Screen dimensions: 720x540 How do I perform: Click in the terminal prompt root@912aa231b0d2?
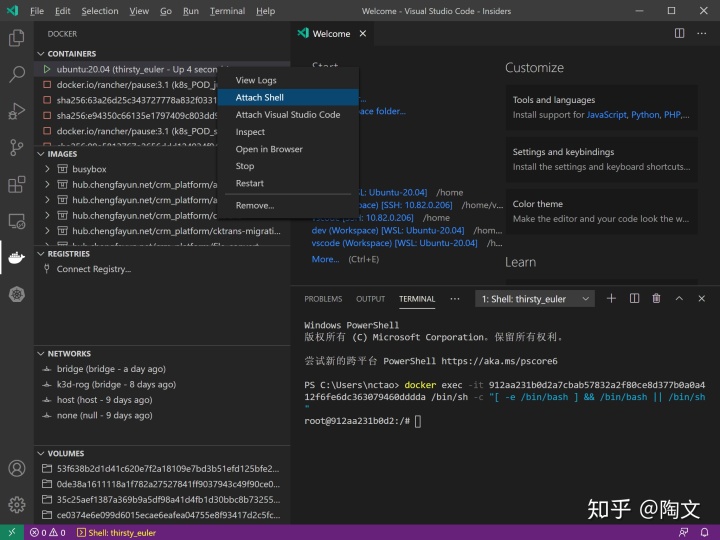pos(357,421)
